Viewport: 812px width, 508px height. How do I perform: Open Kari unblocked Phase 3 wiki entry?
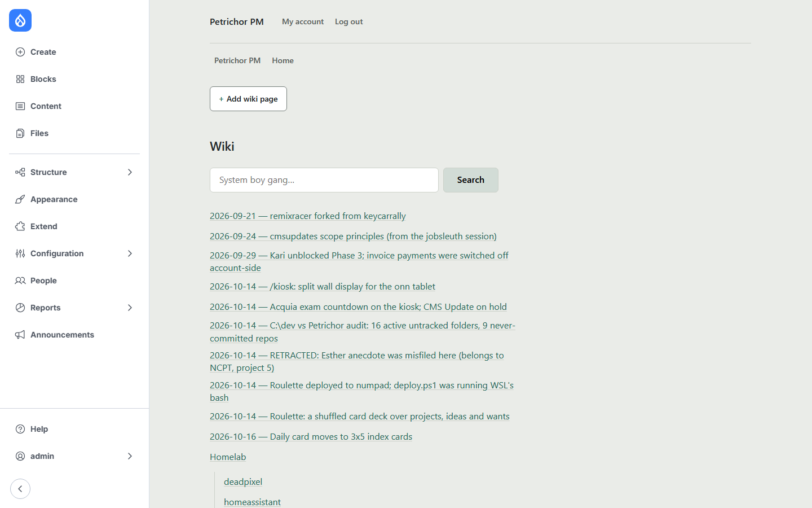click(359, 261)
